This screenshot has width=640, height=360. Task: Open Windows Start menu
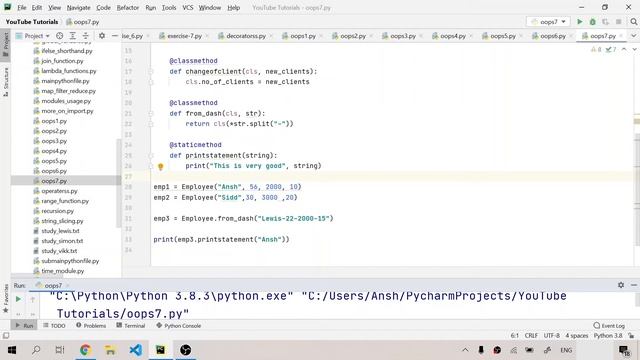click(x=12, y=350)
